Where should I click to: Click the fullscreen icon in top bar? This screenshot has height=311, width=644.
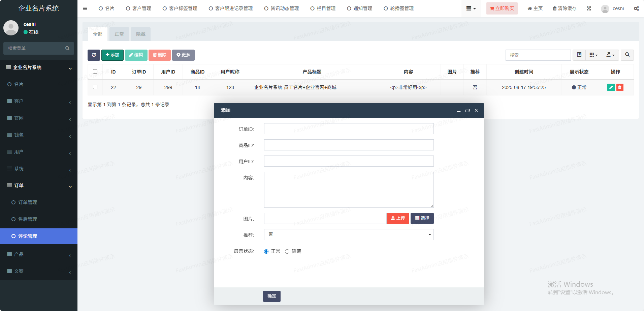[x=589, y=8]
